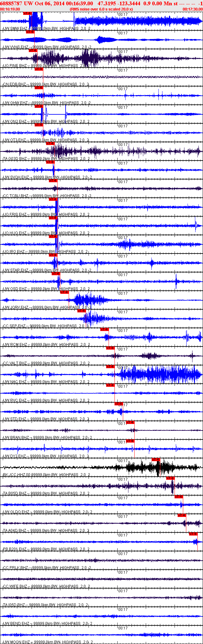Select the red pick flag on the JORV trace
This screenshot has width=203, height=644.
click(64, 292)
